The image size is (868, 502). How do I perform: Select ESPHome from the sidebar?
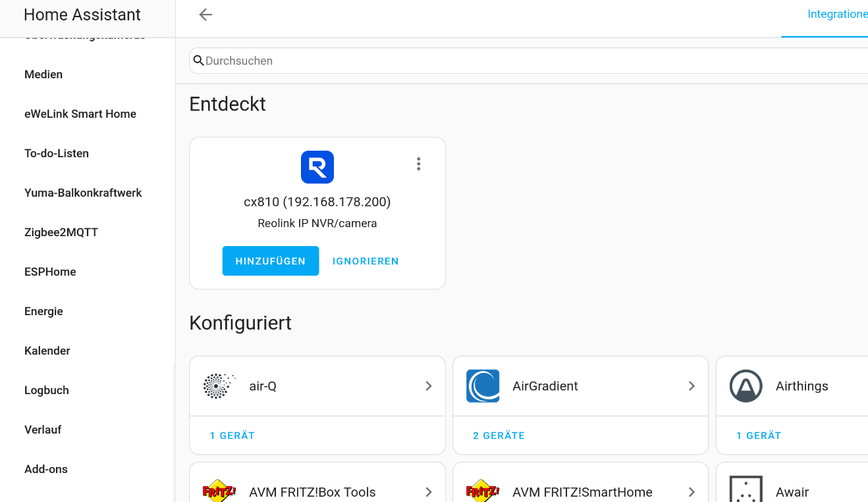[x=50, y=272]
